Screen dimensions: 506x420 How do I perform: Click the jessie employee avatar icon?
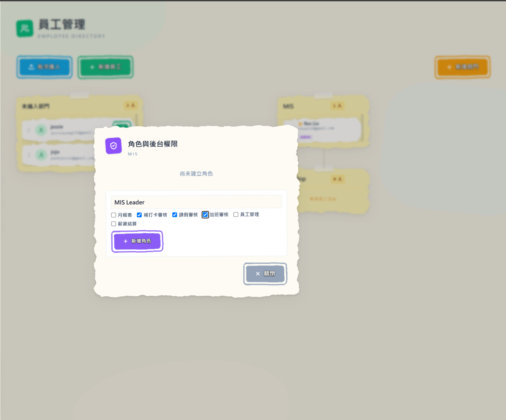(x=41, y=130)
